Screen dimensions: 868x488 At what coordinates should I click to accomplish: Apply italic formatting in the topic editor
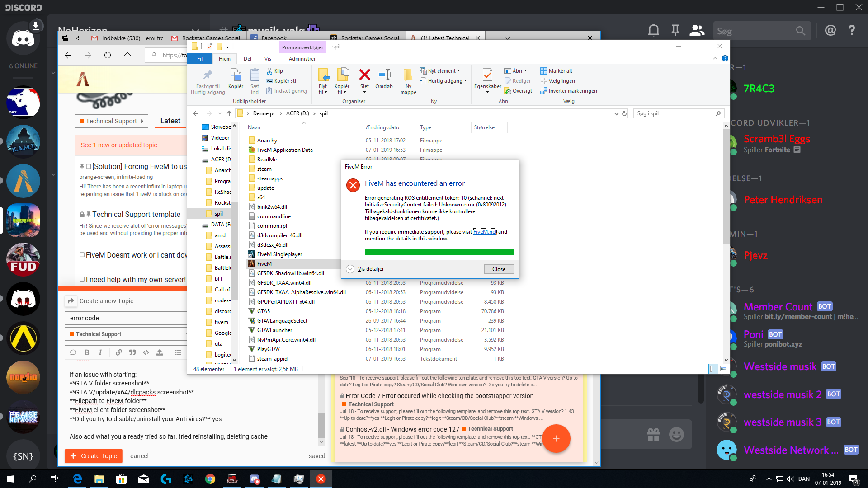(100, 352)
